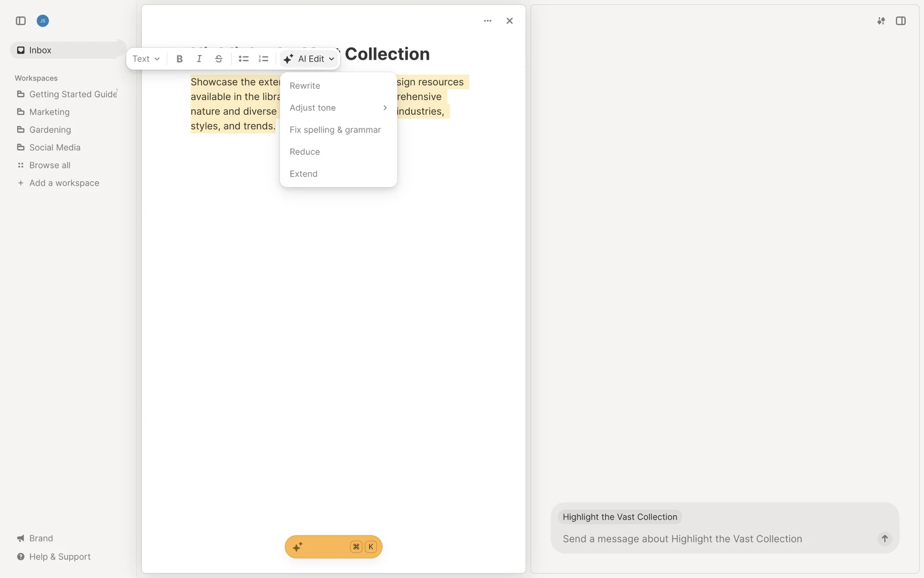Image resolution: width=924 pixels, height=578 pixels.
Task: Choose Reduce from AI Edit menu
Action: [305, 152]
